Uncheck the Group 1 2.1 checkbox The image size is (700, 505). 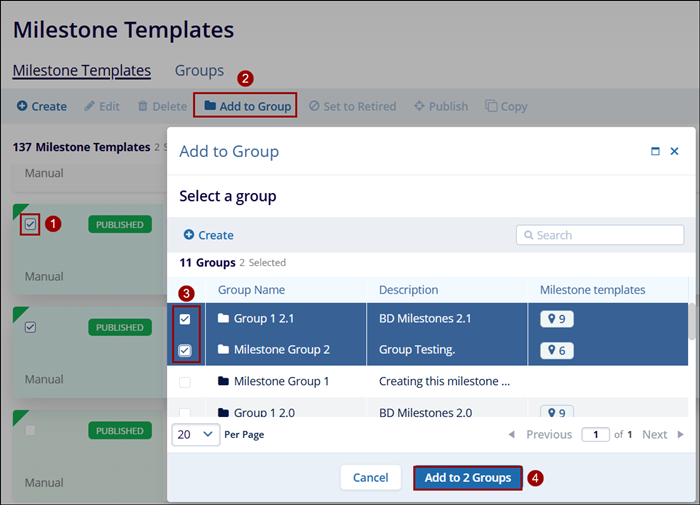(x=185, y=319)
